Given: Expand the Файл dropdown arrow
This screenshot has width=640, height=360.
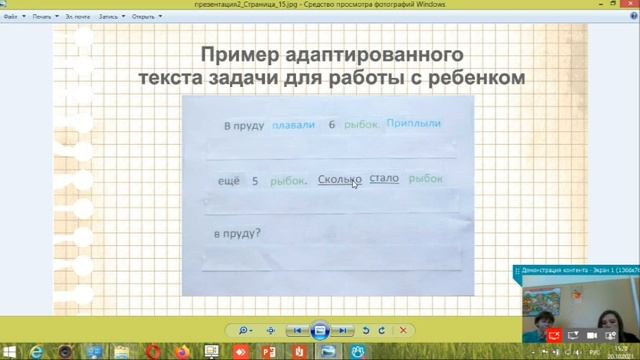Looking at the screenshot, I should (24, 16).
